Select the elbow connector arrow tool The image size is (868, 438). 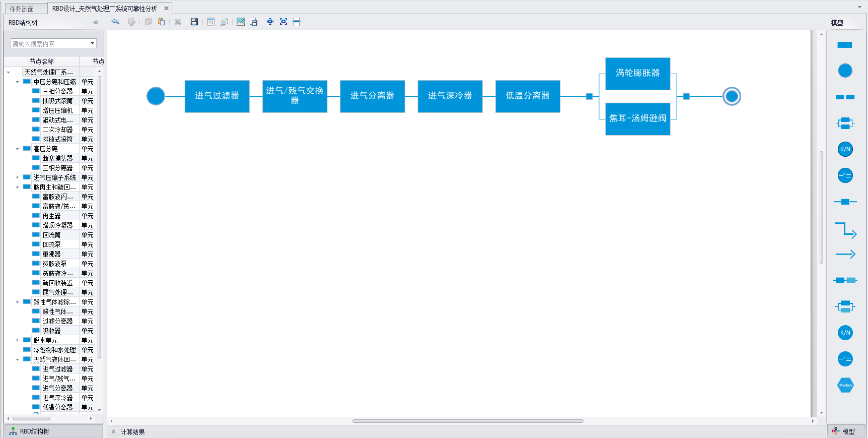(x=845, y=230)
